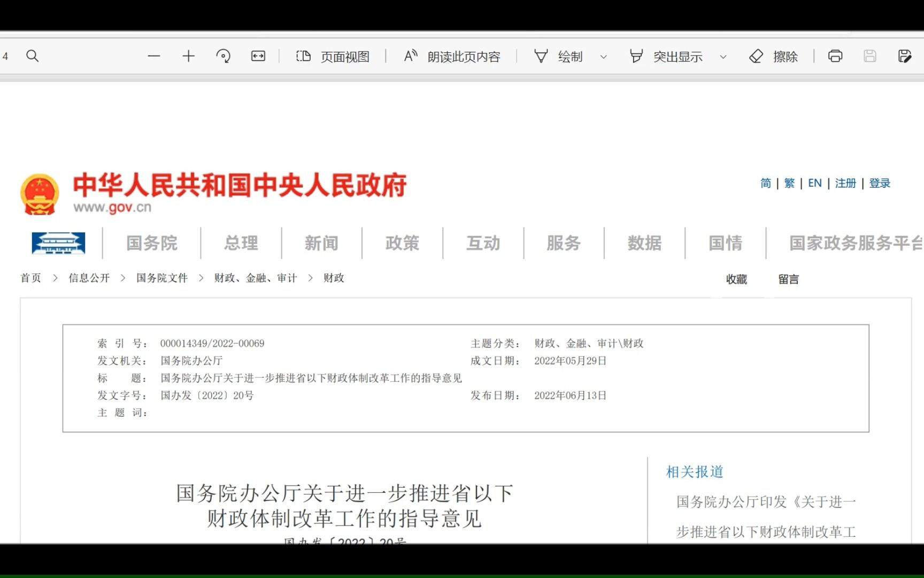Select the 擦除 eraser tool
The height and width of the screenshot is (578, 924).
pos(773,56)
